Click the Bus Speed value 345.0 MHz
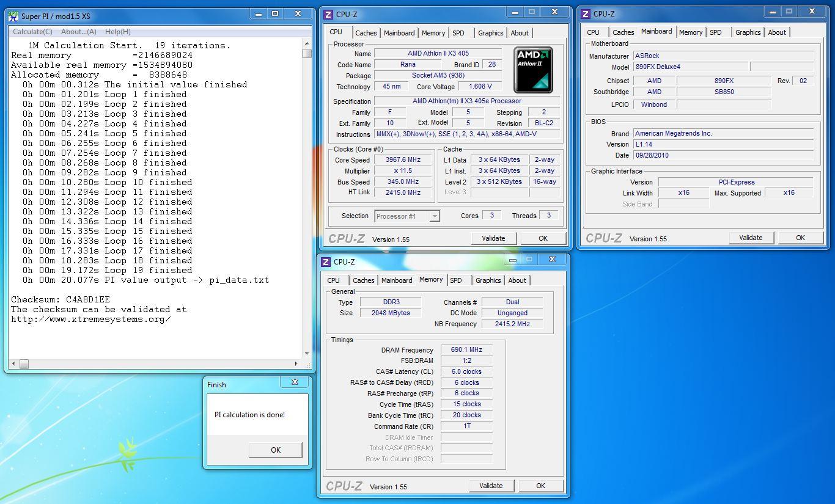 pyautogui.click(x=403, y=181)
